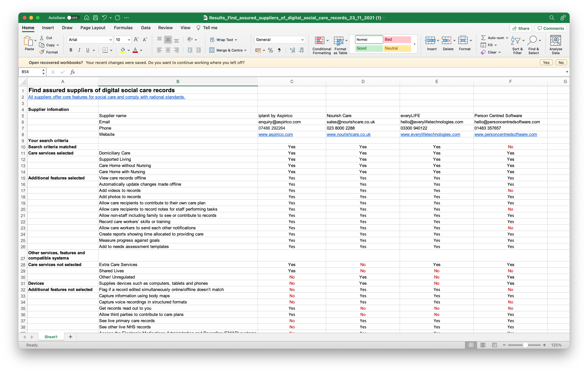588x373 pixels.
Task: Expand the formula bar chevron
Action: tap(567, 72)
